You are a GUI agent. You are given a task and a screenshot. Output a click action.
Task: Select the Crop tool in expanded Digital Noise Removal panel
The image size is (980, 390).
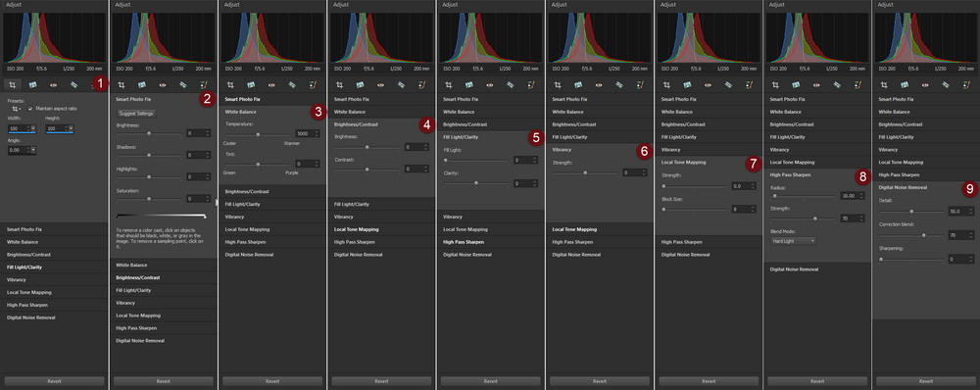884,84
